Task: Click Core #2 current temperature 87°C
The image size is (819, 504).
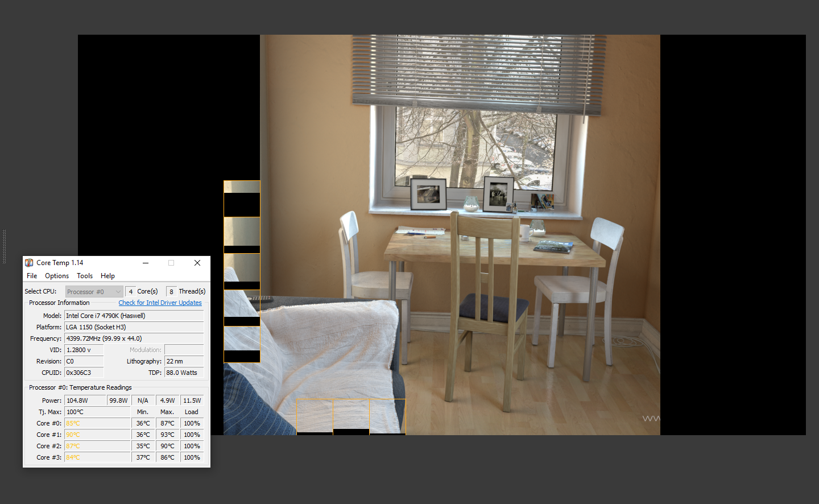Action: coord(97,446)
